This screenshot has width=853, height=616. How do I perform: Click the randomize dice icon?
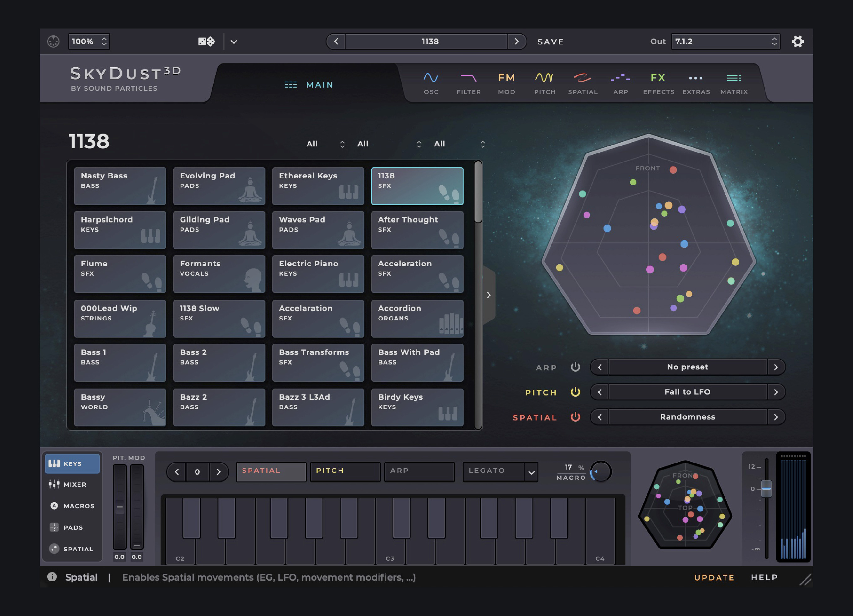[207, 41]
